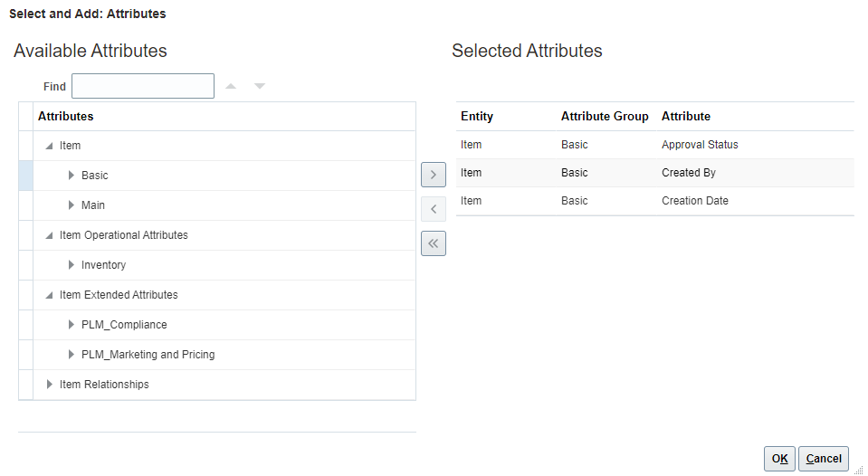Expand the Inventory node

pyautogui.click(x=72, y=265)
